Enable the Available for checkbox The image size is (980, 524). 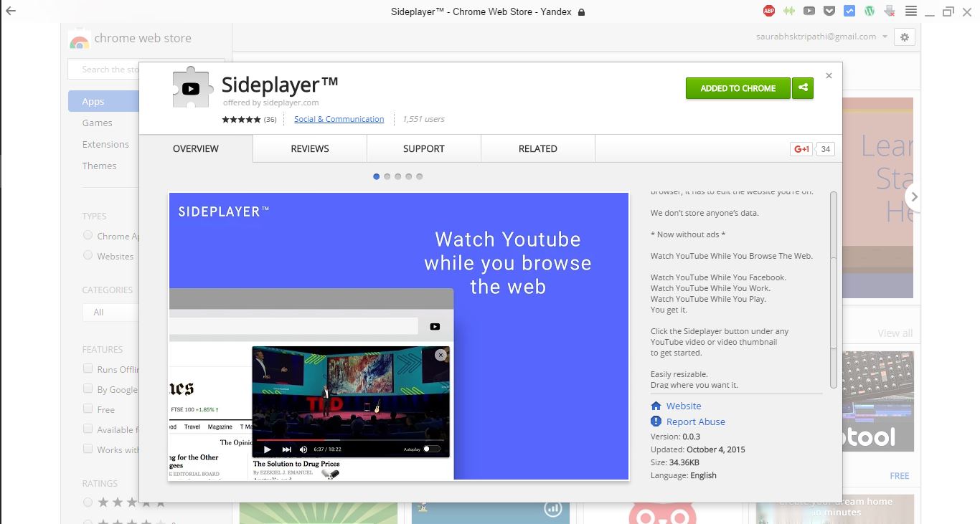click(88, 429)
